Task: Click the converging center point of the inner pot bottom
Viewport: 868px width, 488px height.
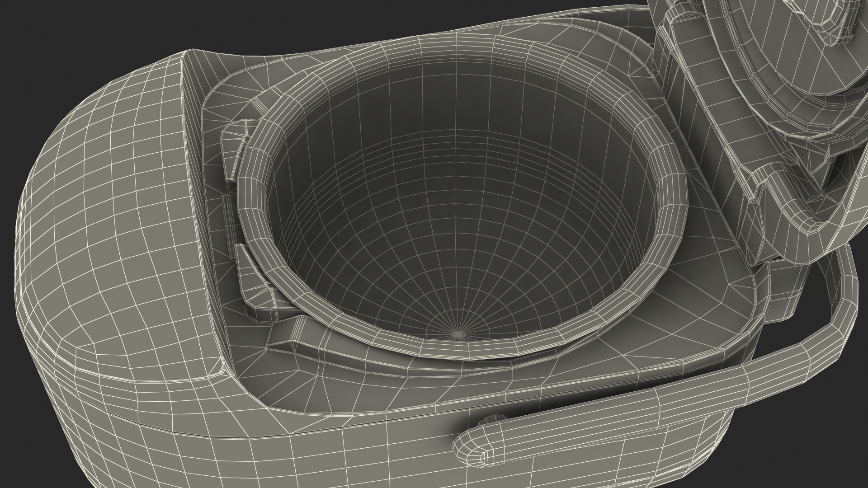Action: click(x=457, y=334)
